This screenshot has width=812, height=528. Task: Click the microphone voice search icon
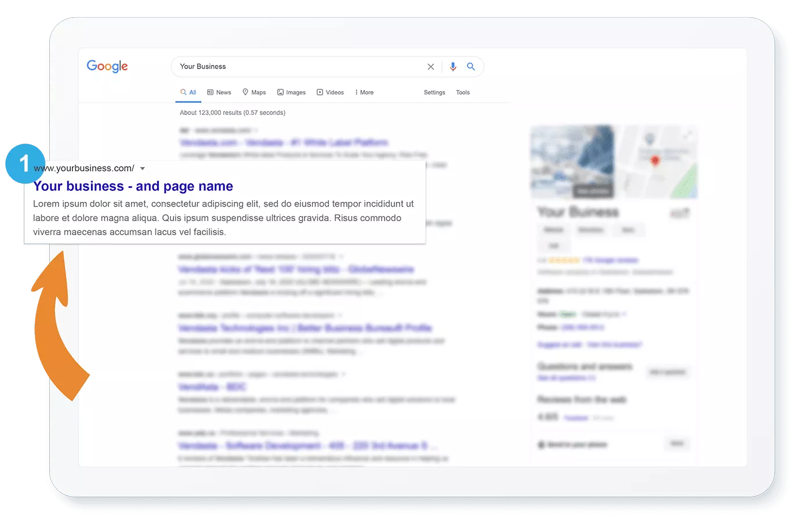[x=453, y=67]
